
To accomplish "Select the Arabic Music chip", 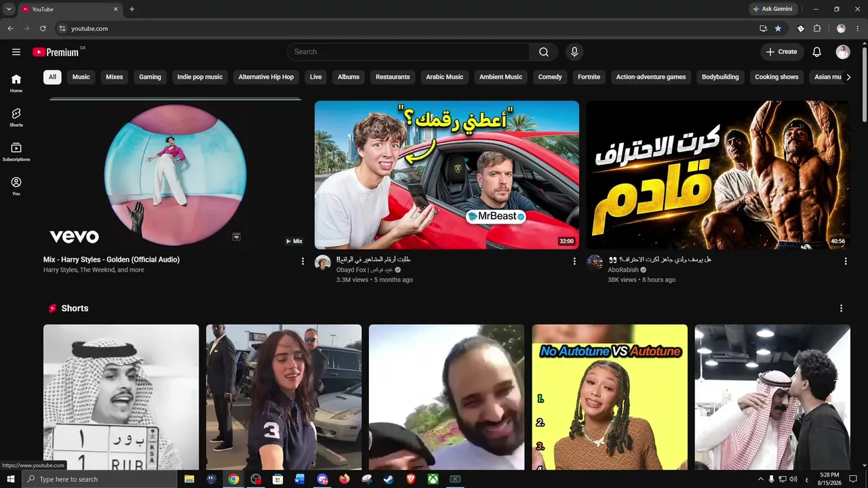I will tap(445, 77).
